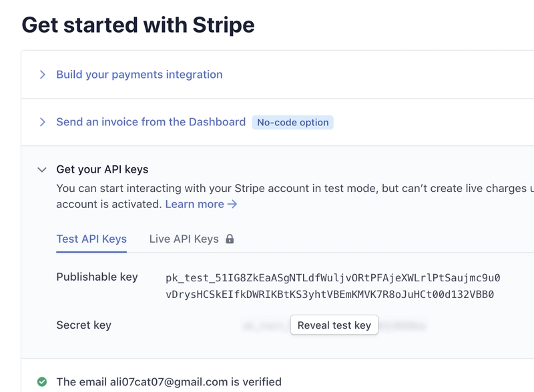Screen dimensions: 534x392
Task: Select the publishable key first line text
Action: [332, 278]
